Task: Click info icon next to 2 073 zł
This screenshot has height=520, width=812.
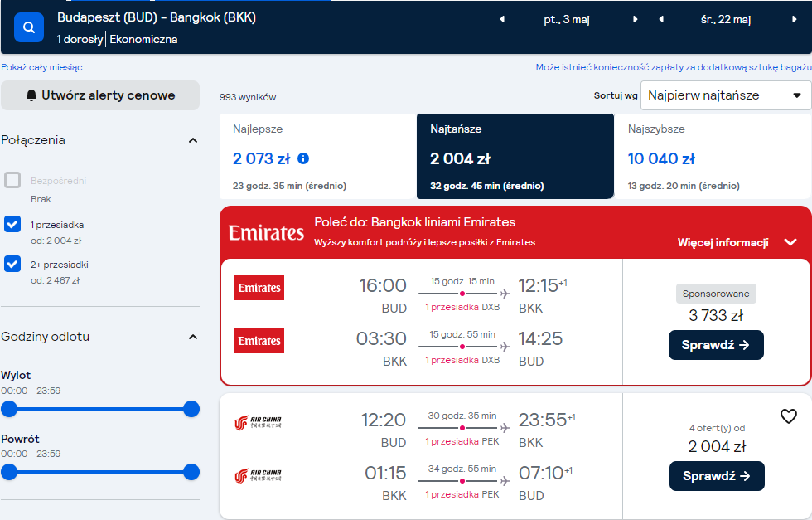Action: [x=303, y=158]
